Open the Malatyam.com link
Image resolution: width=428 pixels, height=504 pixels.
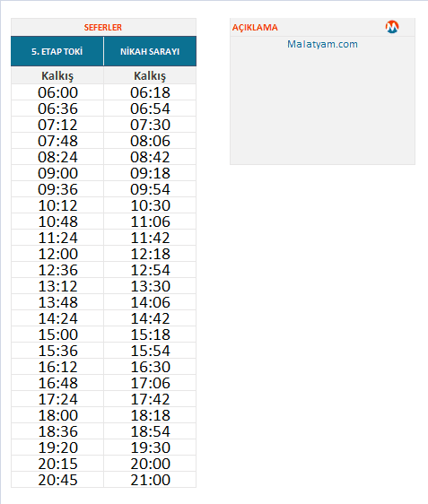pos(322,44)
